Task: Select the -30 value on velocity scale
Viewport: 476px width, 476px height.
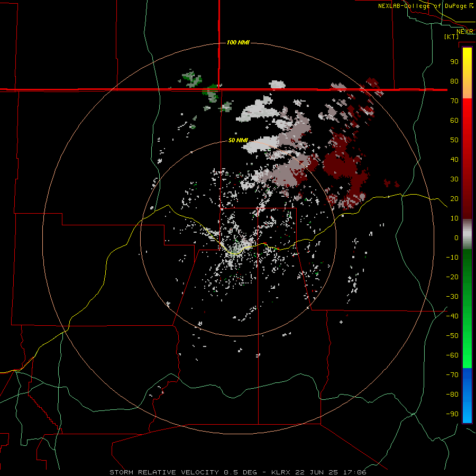Action: (x=452, y=297)
